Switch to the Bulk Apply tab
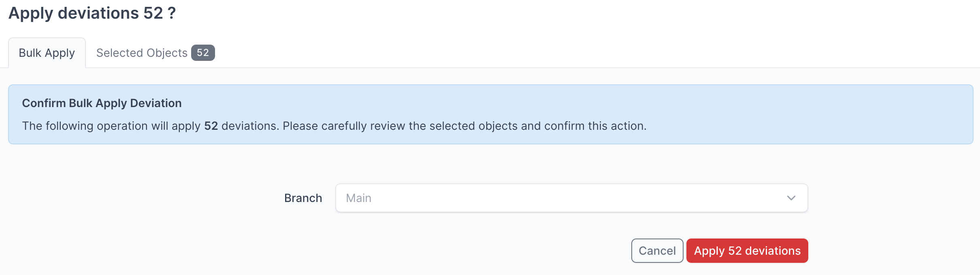Screen dimensions: 980x275 pos(47,53)
